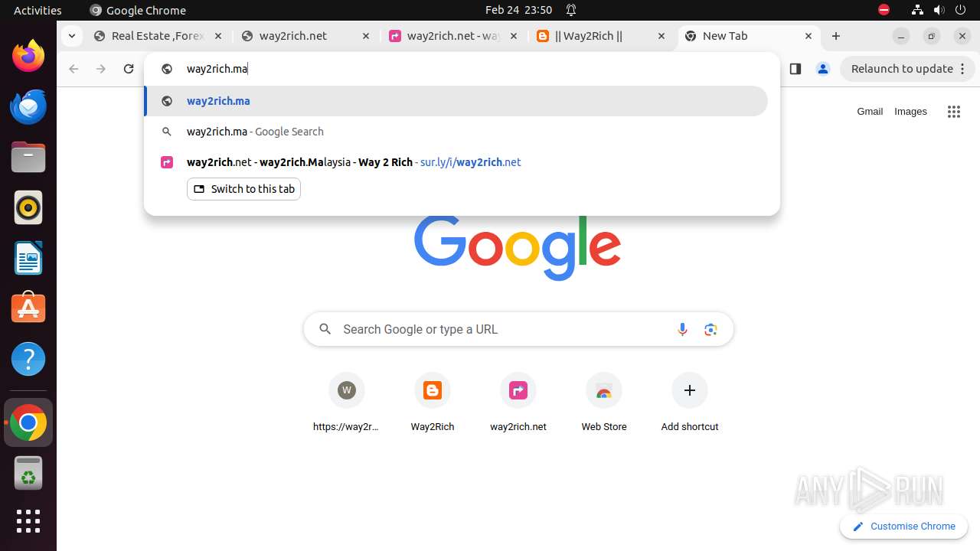The height and width of the screenshot is (551, 980).
Task: Open volume control in top bar
Action: click(x=939, y=10)
